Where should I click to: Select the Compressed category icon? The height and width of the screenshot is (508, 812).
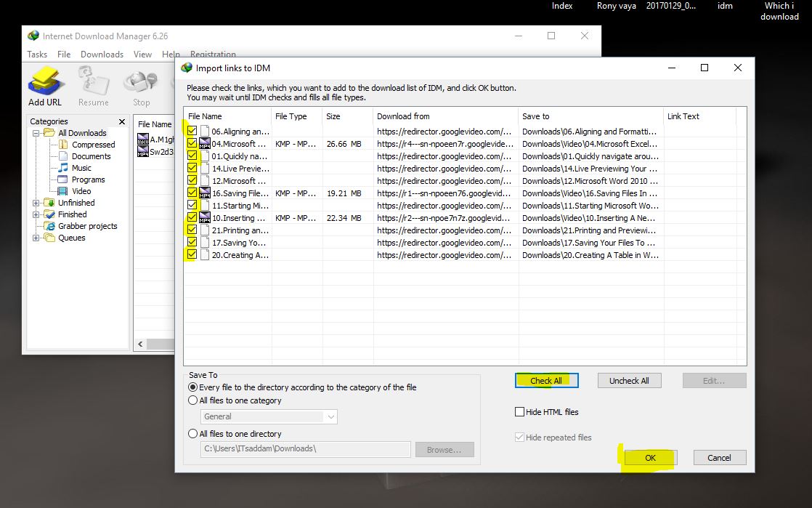point(63,145)
